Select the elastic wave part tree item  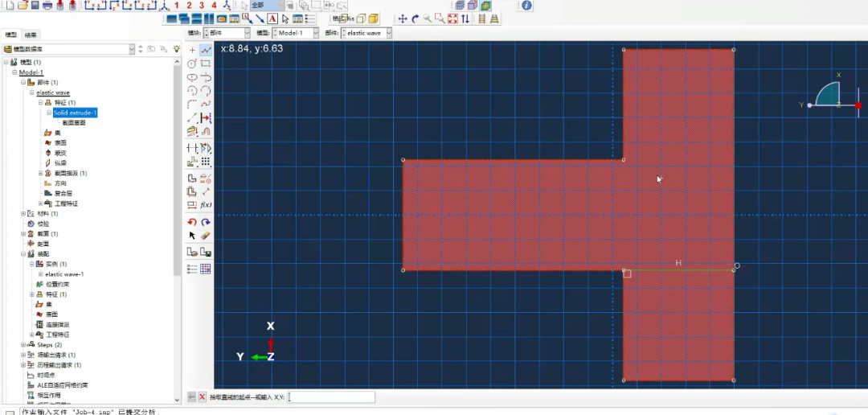[x=53, y=92]
